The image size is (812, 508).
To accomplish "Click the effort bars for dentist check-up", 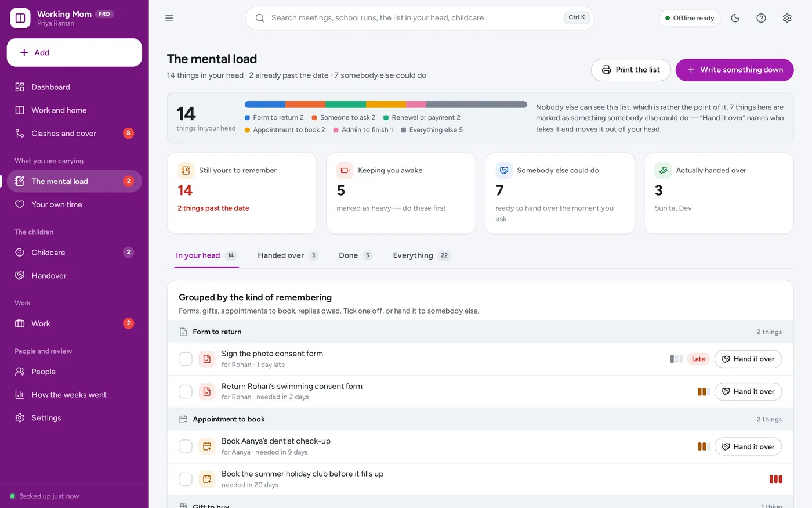I will click(x=704, y=446).
